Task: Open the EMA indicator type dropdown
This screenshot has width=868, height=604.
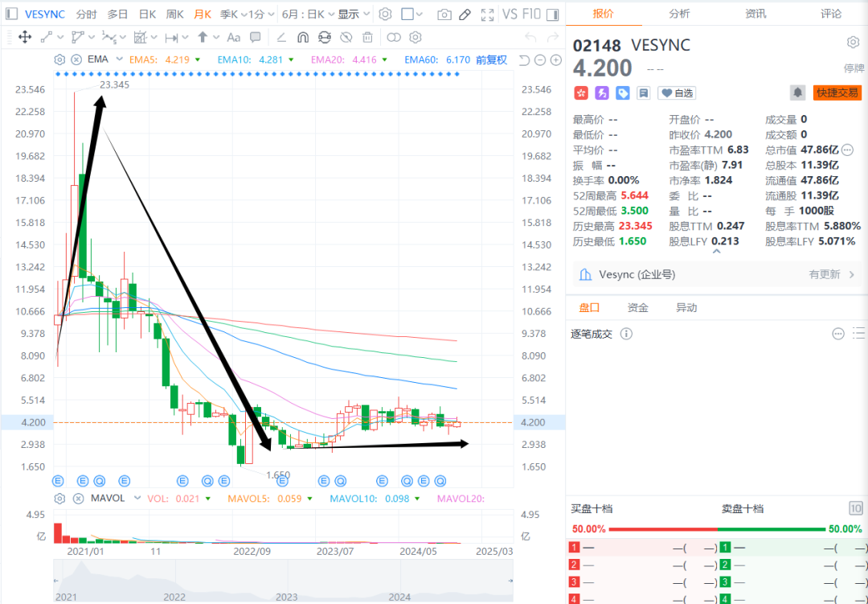Action: pos(119,60)
